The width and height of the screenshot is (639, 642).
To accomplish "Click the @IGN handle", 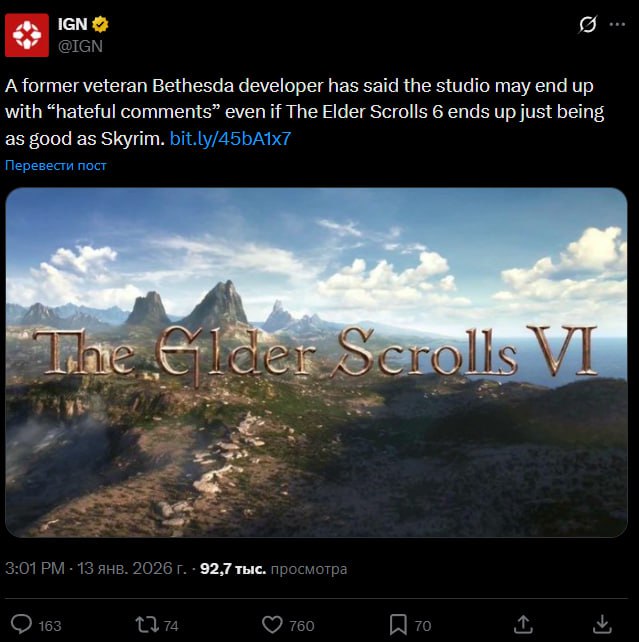I will click(x=80, y=46).
